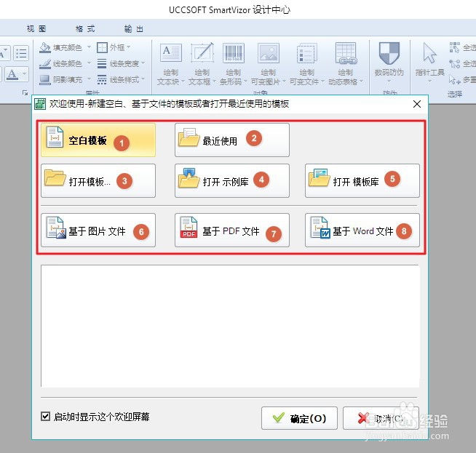476x453 pixels.
Task: Open the 最近使用 recent templates option
Action: point(232,140)
